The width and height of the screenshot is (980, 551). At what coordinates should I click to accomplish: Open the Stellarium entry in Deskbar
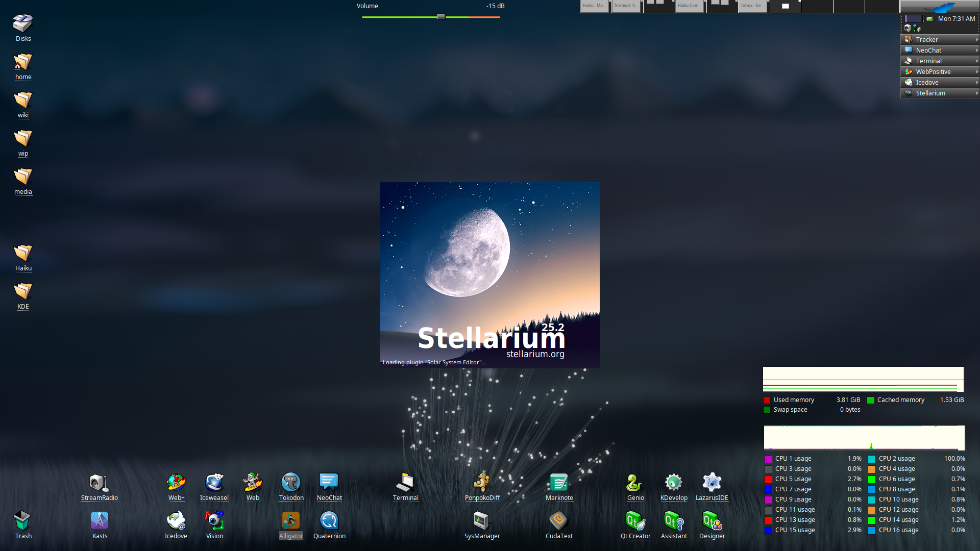coord(930,93)
